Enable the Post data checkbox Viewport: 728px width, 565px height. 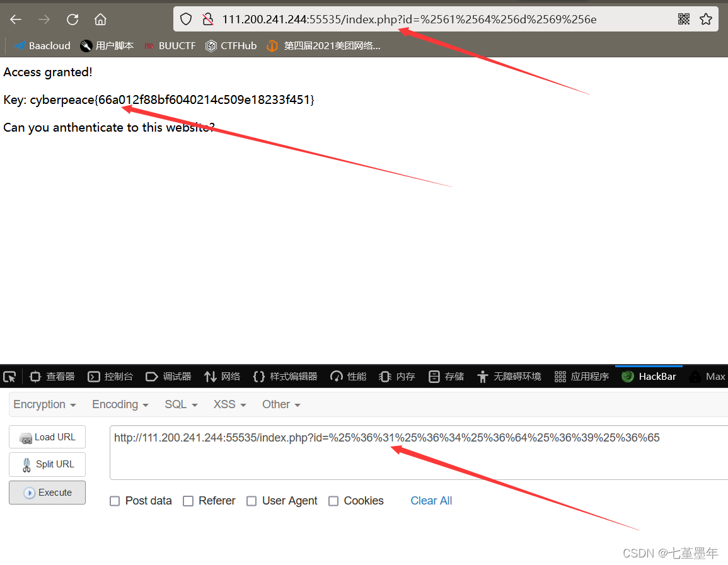point(115,501)
